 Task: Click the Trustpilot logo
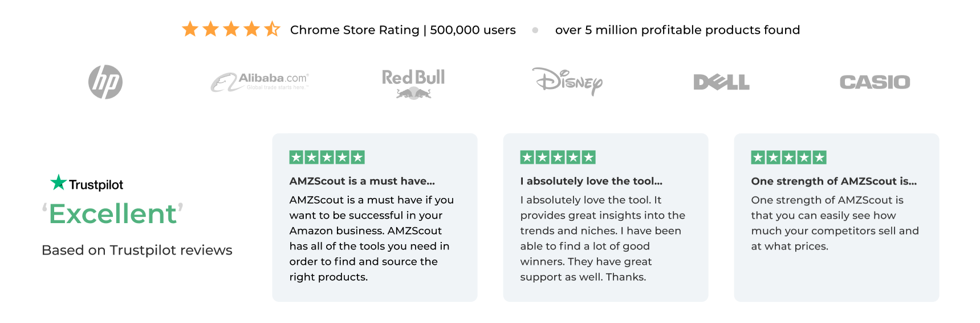(87, 183)
